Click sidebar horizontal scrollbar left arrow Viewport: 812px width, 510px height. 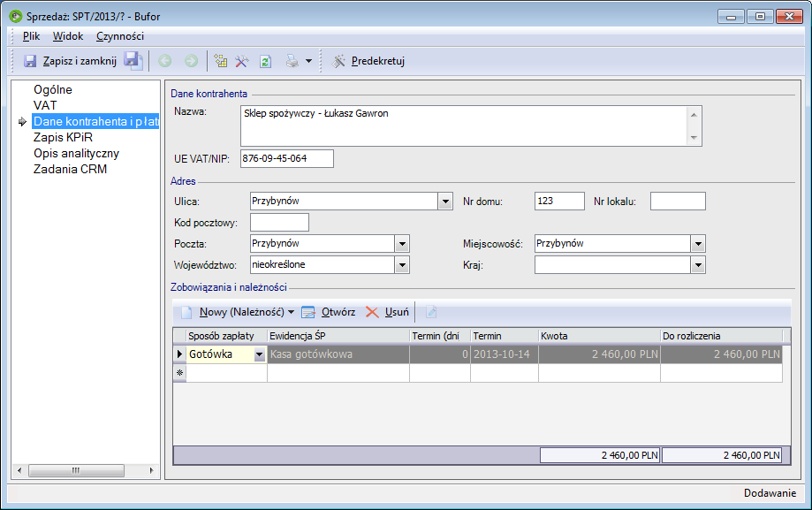coord(19,470)
